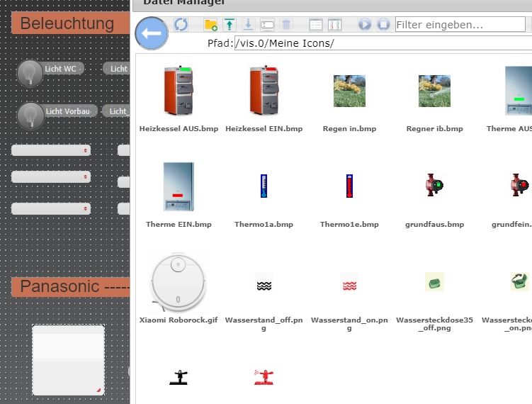Click the Pfad path field

point(383,43)
